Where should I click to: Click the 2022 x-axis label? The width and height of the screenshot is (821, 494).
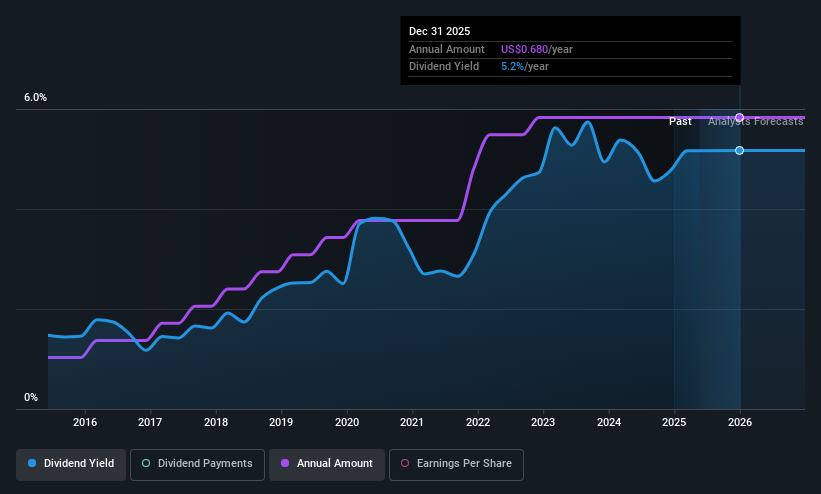pos(478,422)
